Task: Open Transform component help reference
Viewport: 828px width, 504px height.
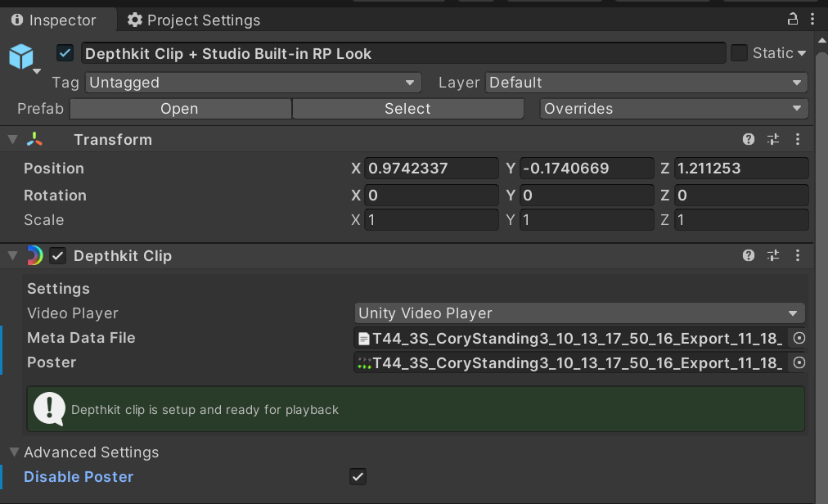Action: 748,140
